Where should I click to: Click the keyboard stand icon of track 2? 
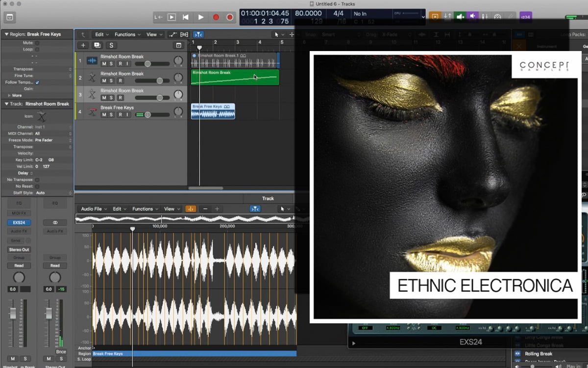(92, 78)
